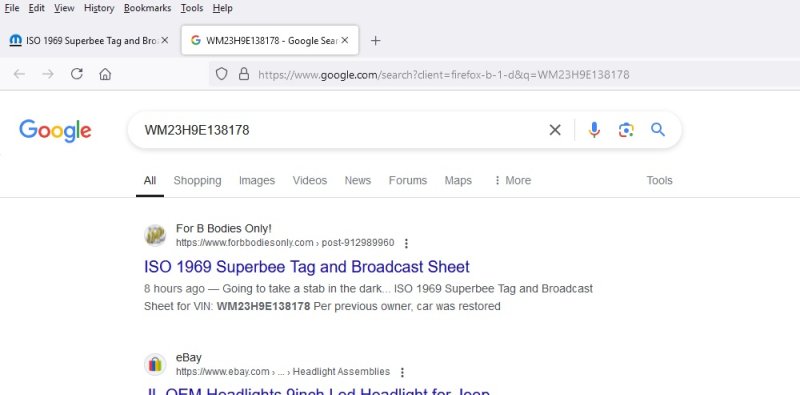Go back with the browser back arrow
800x395 pixels.
pos(19,75)
